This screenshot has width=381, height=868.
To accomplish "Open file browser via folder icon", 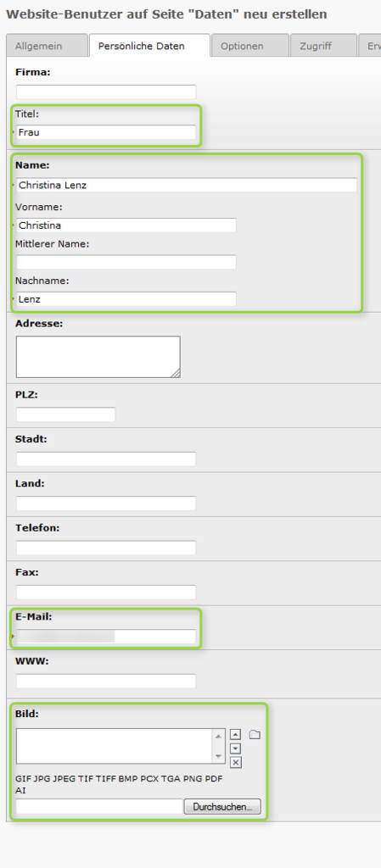I will (x=255, y=735).
